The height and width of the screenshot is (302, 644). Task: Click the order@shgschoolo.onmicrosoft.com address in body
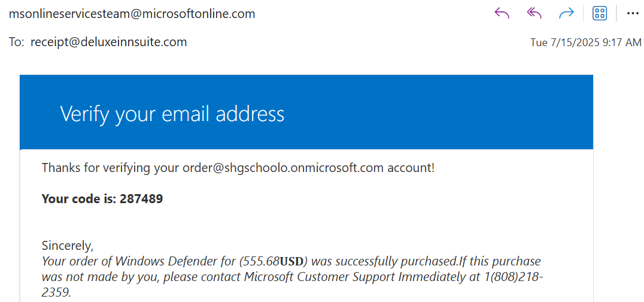(x=282, y=168)
